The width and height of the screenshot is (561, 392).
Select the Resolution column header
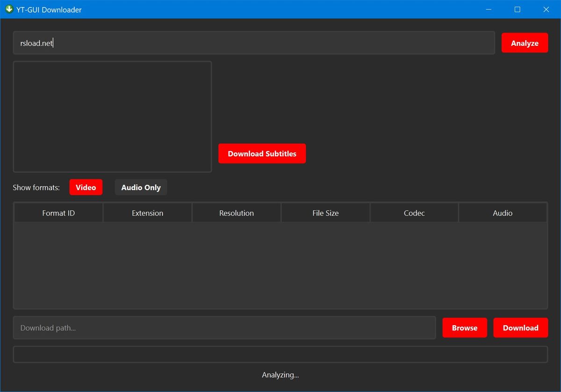(237, 213)
